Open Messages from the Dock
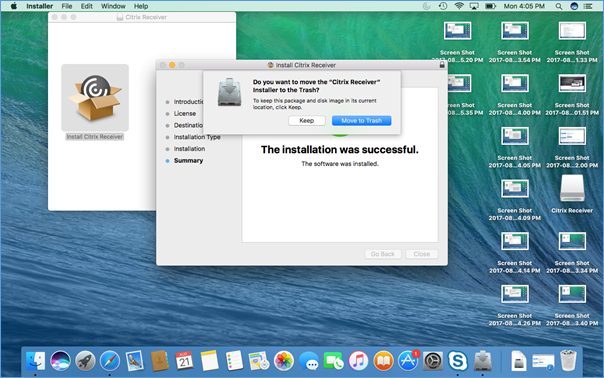The height and width of the screenshot is (378, 604). pos(309,361)
